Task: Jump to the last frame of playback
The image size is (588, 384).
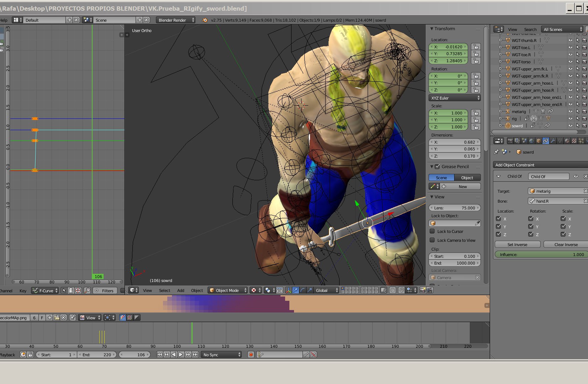Action: [195, 355]
